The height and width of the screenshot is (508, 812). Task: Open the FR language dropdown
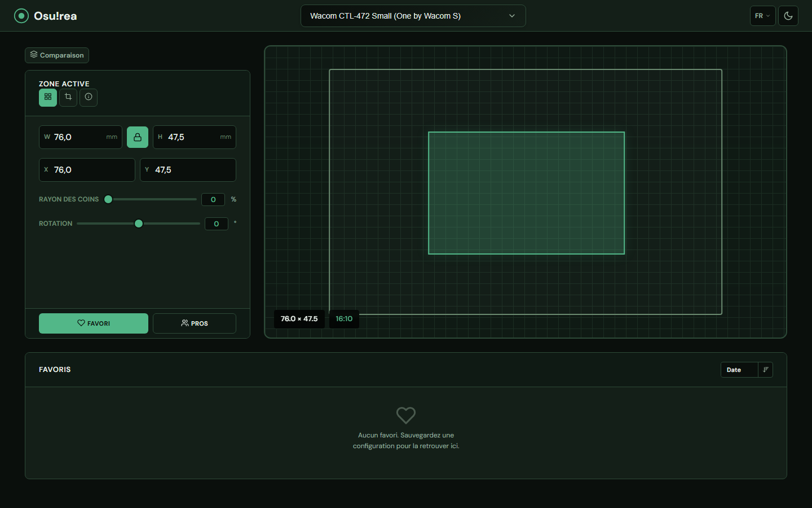762,15
